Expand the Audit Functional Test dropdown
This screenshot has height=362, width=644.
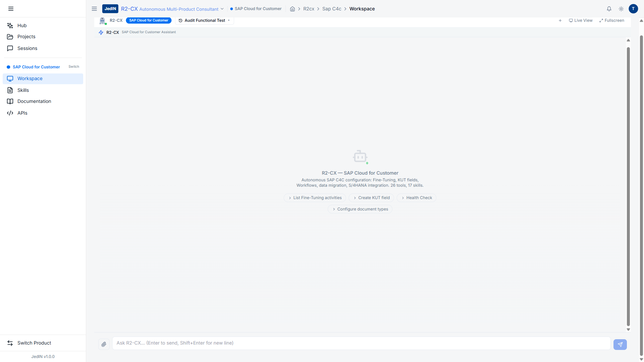(x=205, y=20)
